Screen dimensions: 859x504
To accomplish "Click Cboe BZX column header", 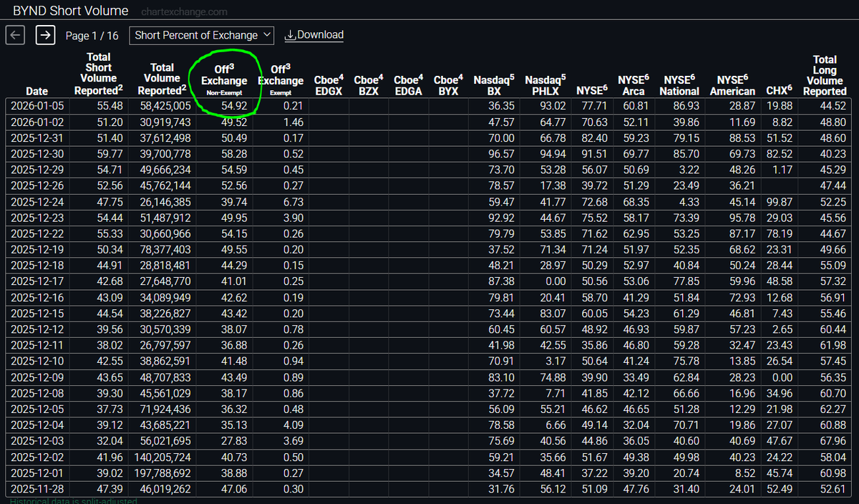I will click(x=369, y=85).
